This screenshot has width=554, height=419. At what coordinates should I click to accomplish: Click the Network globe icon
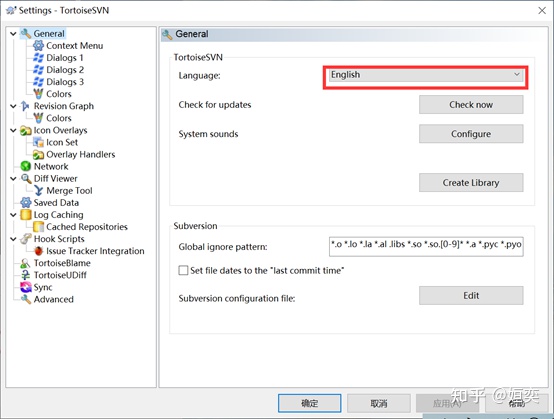(x=25, y=166)
